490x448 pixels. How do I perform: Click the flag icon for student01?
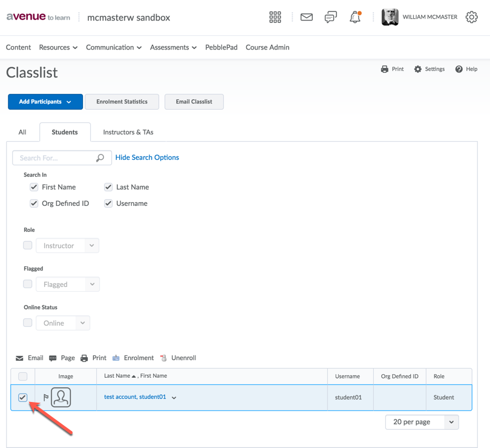click(46, 398)
